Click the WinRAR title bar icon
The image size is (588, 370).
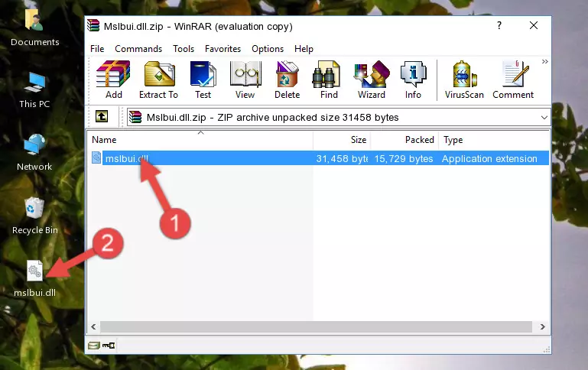pos(93,25)
